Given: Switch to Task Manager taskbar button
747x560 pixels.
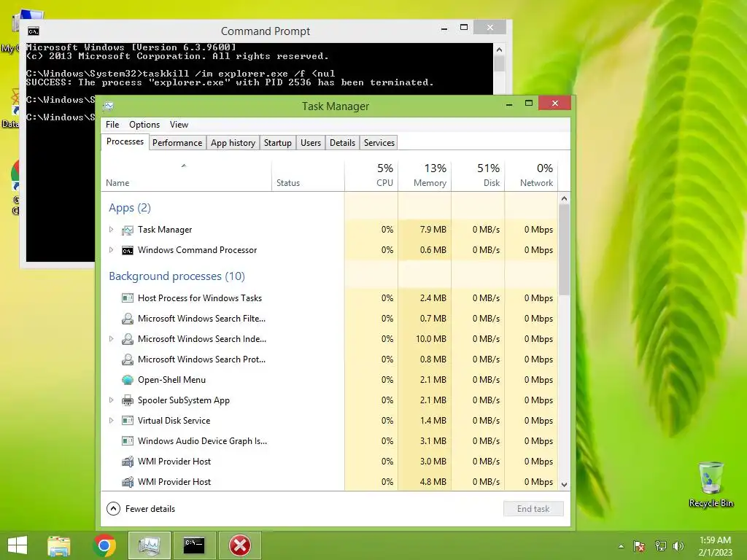Looking at the screenshot, I should pos(149,545).
